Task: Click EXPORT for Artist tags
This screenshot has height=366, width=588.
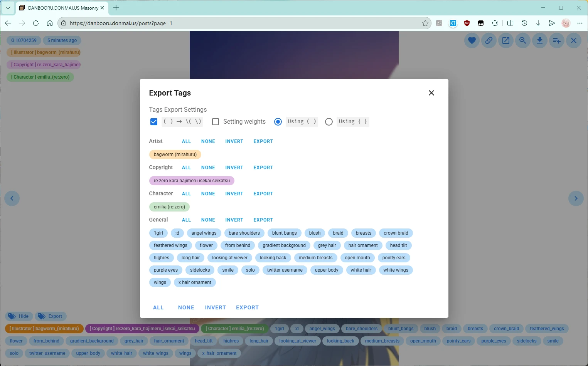Action: 263,141
